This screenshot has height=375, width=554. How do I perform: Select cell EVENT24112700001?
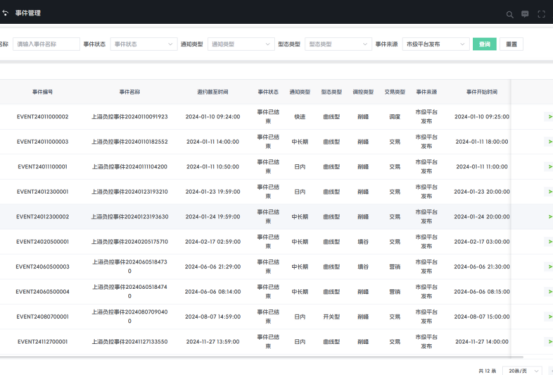[42, 342]
